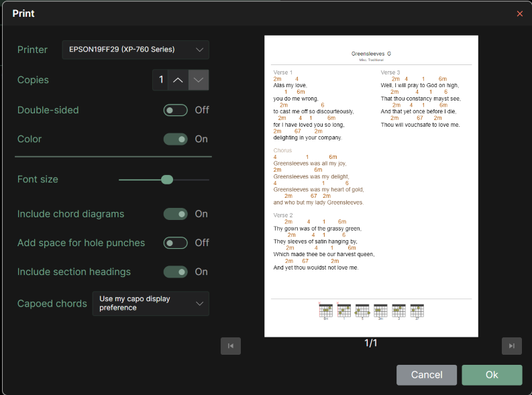Click the last chord diagram in preview
The image size is (532, 395).
(x=417, y=312)
